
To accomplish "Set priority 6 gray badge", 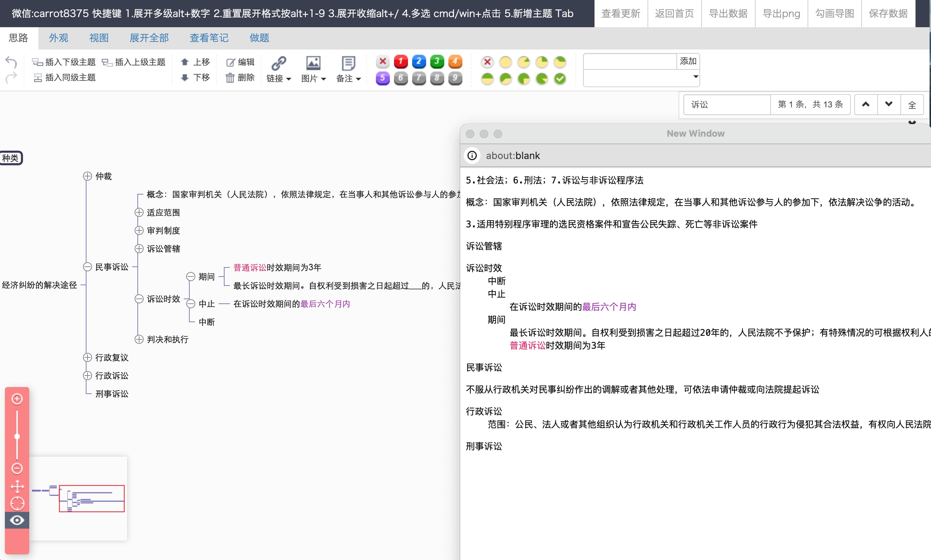I will tap(401, 78).
